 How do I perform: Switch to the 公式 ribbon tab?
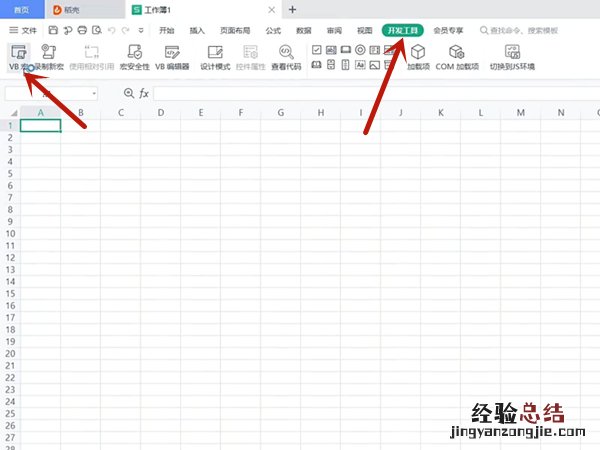tap(273, 30)
